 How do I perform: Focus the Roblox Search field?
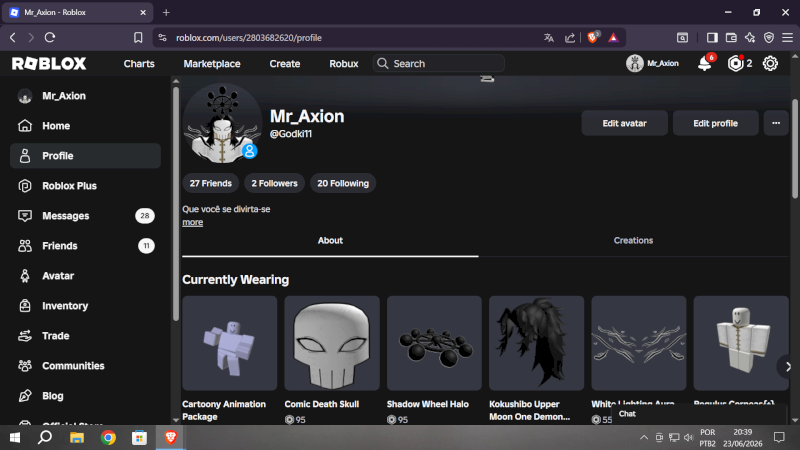pos(439,63)
